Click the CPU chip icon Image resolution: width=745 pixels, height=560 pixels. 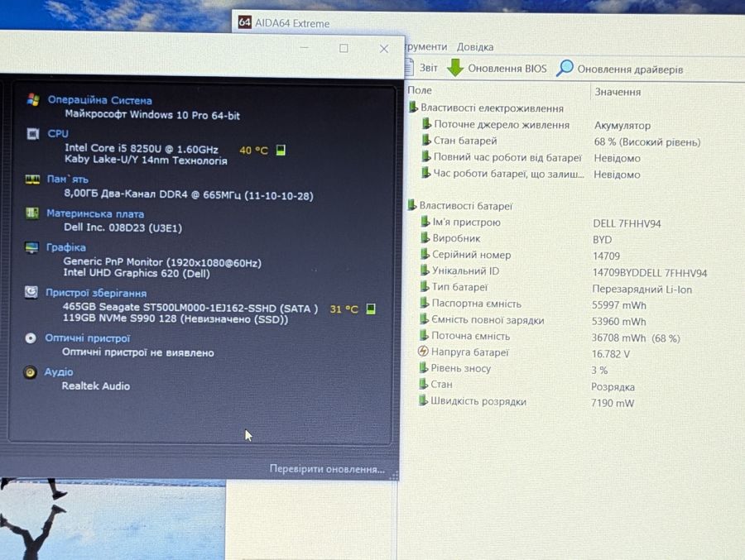click(x=33, y=134)
